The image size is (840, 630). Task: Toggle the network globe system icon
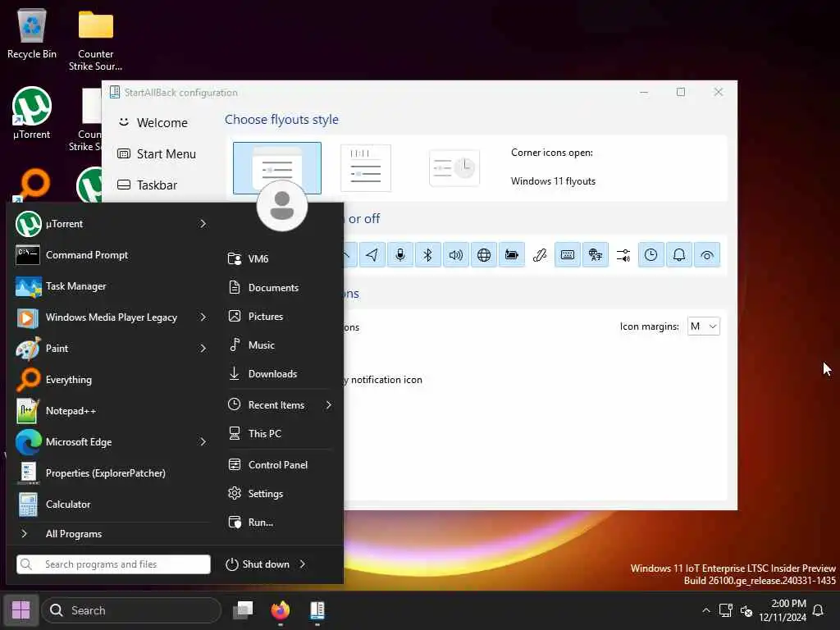(484, 255)
